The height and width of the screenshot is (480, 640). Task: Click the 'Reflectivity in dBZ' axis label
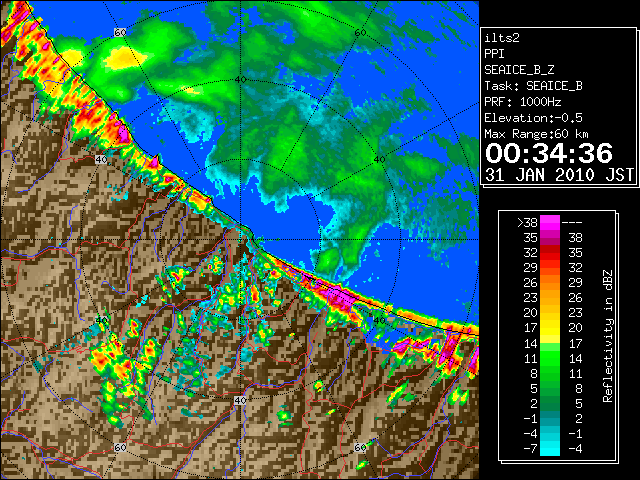(x=608, y=336)
